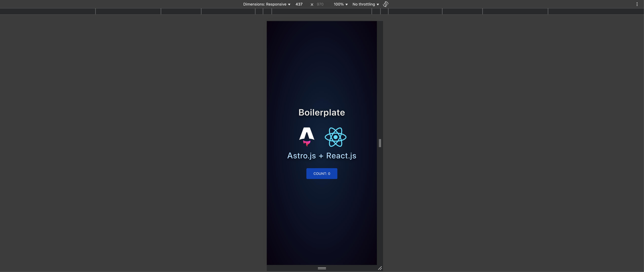Click the Astro.js + React.js text
The image size is (644, 272).
click(x=322, y=156)
